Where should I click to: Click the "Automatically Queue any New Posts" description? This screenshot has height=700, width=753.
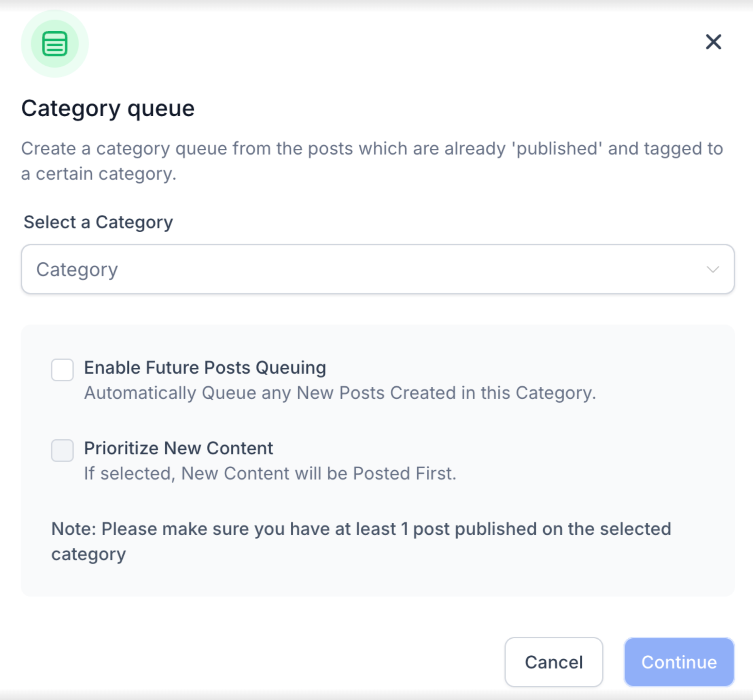(x=340, y=393)
